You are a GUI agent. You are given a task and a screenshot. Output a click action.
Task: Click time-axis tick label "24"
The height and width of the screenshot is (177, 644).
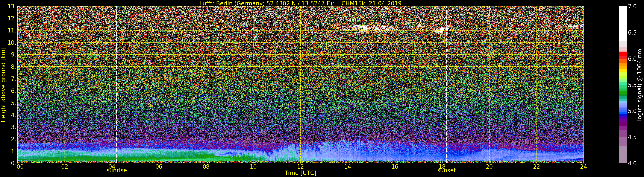click(583, 167)
